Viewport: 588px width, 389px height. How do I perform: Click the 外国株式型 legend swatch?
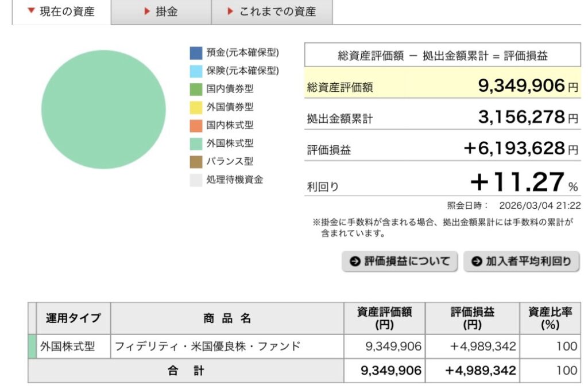196,143
